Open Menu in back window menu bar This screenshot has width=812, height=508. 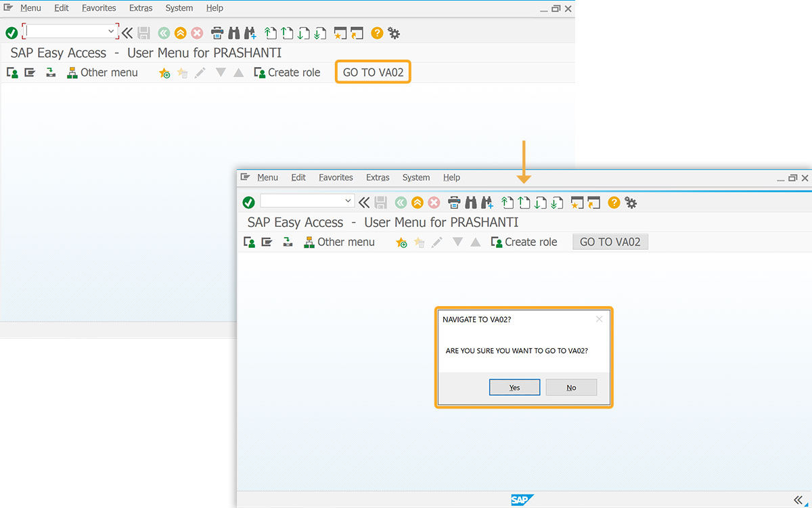[x=30, y=8]
